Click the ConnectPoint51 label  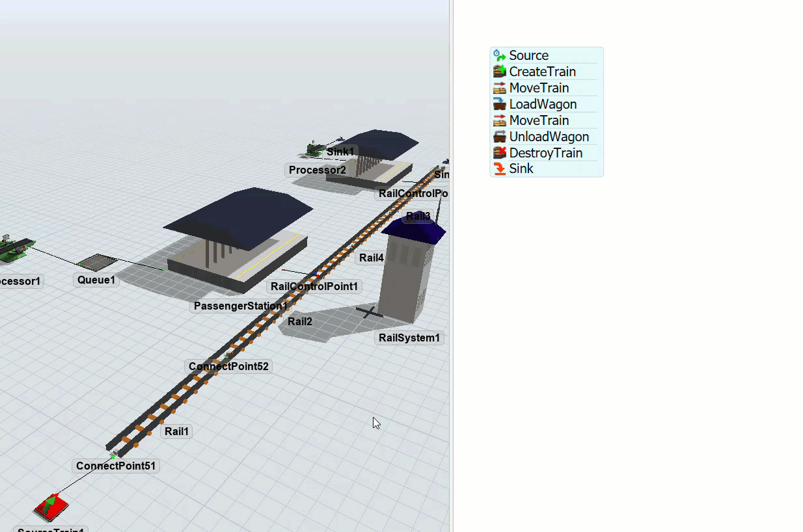[115, 466]
